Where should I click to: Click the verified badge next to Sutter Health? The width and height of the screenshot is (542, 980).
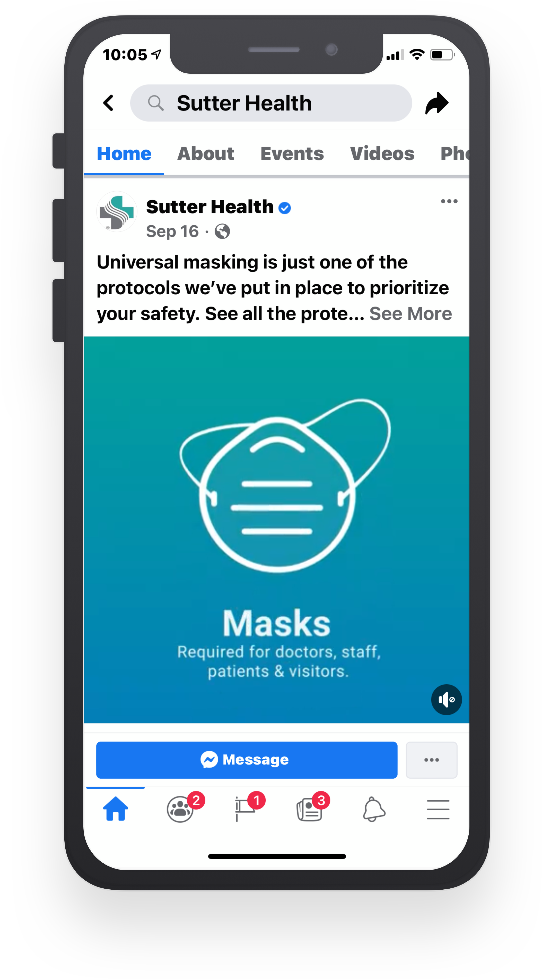click(284, 208)
